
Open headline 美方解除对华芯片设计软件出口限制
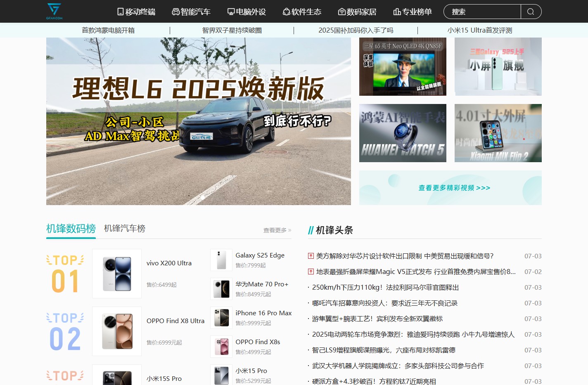(x=405, y=256)
